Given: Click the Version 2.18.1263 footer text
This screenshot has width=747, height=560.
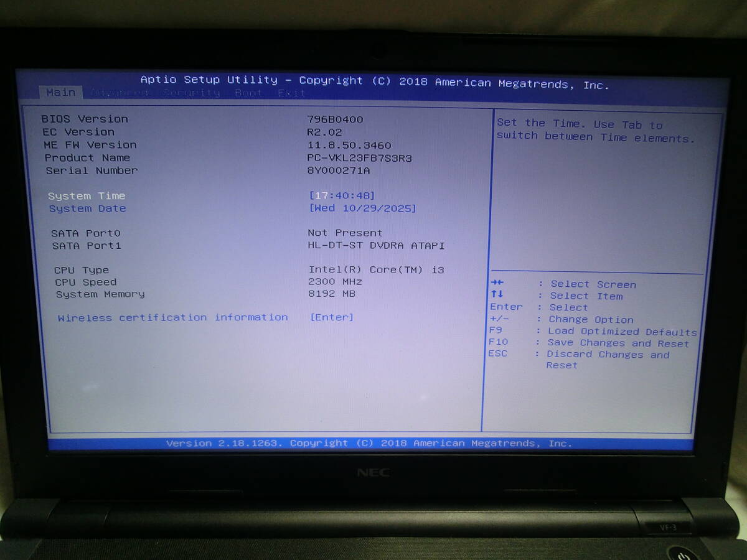Looking at the screenshot, I should 369,443.
